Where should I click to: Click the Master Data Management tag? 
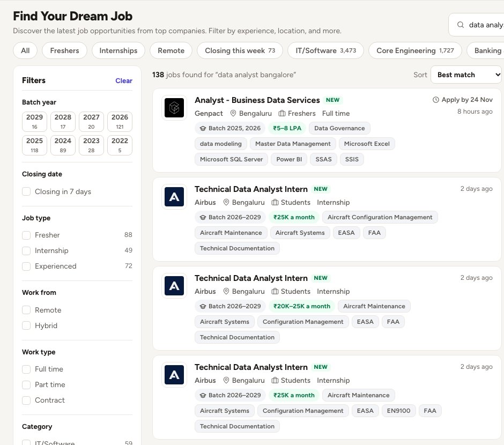293,144
